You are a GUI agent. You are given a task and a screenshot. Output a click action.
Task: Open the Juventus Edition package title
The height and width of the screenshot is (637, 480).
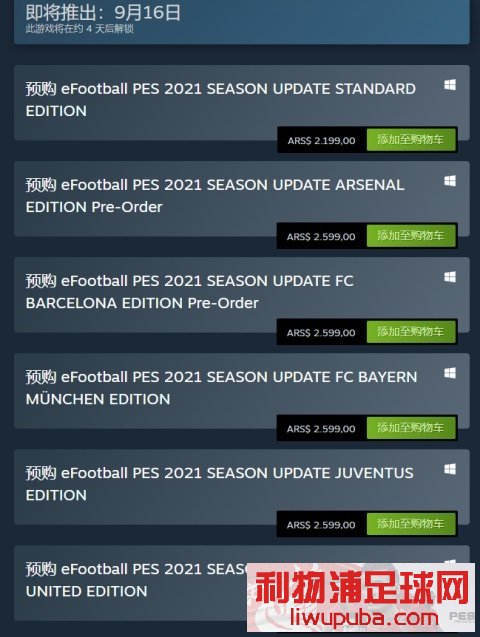(219, 484)
